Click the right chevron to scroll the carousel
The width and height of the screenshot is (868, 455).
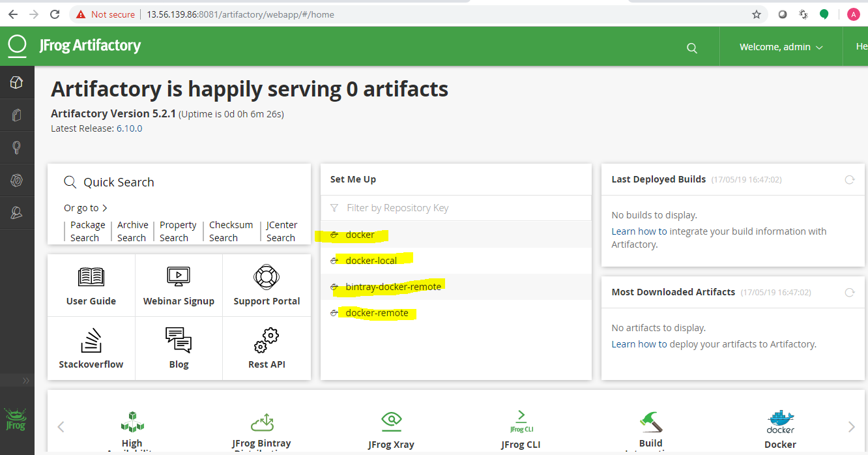852,426
